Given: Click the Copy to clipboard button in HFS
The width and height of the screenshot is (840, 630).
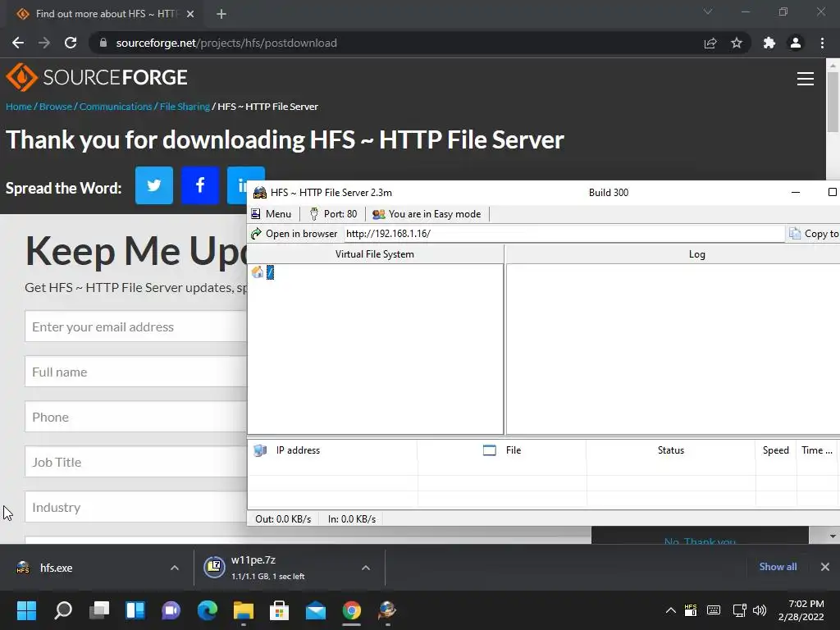Looking at the screenshot, I should pos(814,234).
